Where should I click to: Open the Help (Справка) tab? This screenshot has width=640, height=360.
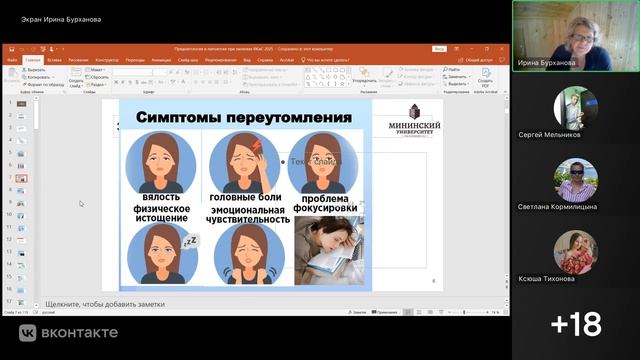pyautogui.click(x=265, y=60)
